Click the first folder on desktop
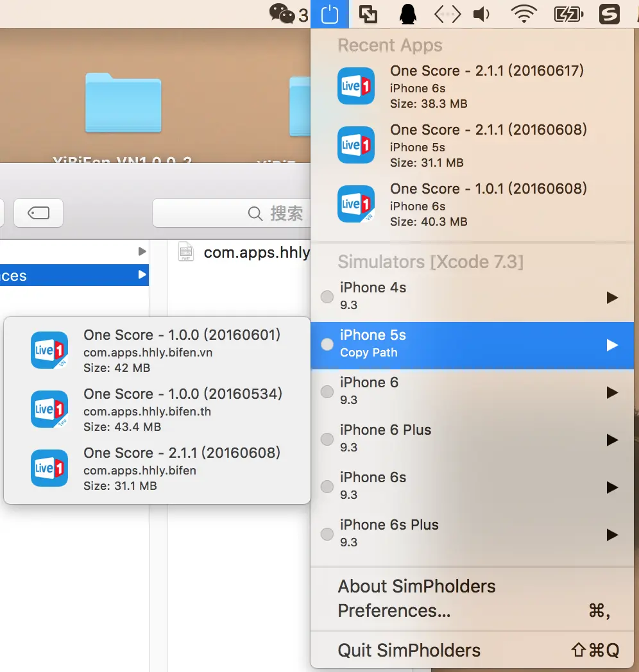 (x=123, y=103)
